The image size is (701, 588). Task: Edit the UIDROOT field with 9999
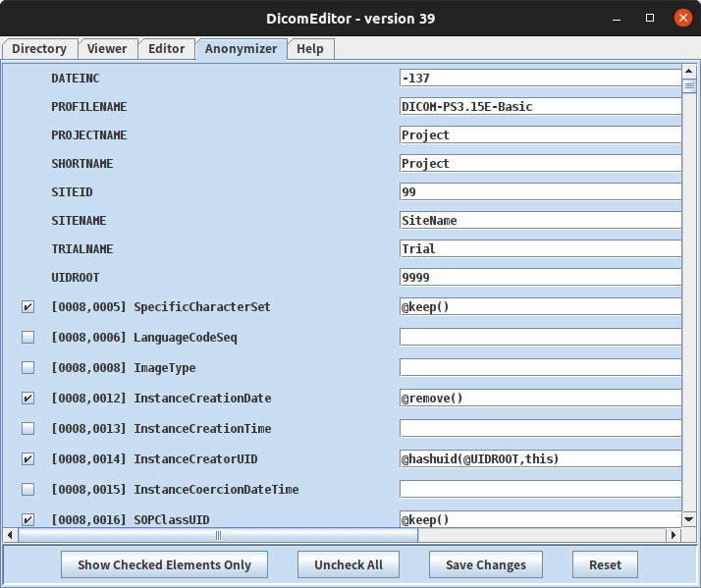[541, 277]
